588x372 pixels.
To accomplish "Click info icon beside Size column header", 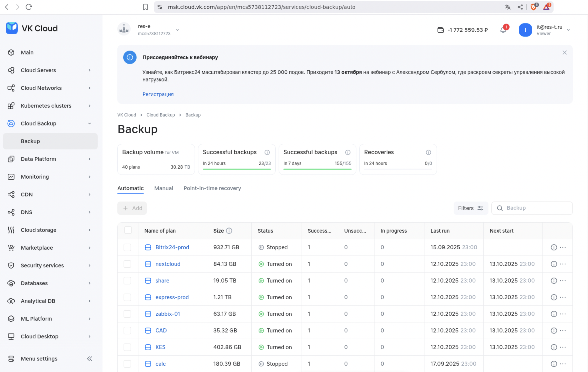I will point(229,231).
